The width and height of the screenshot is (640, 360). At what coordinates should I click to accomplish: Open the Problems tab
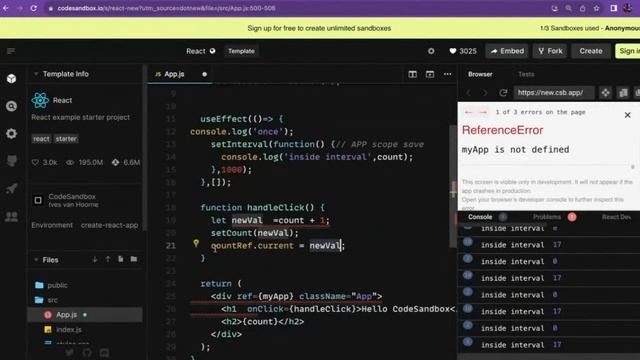[x=547, y=217]
